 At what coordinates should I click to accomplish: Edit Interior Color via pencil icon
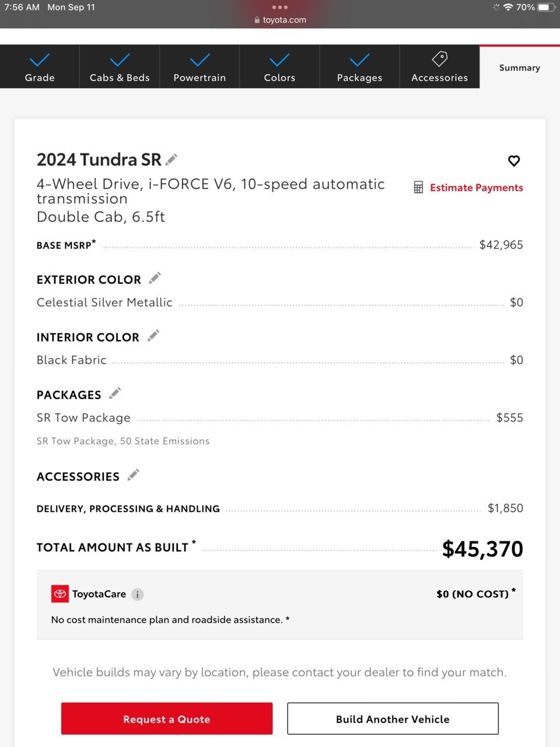[153, 336]
